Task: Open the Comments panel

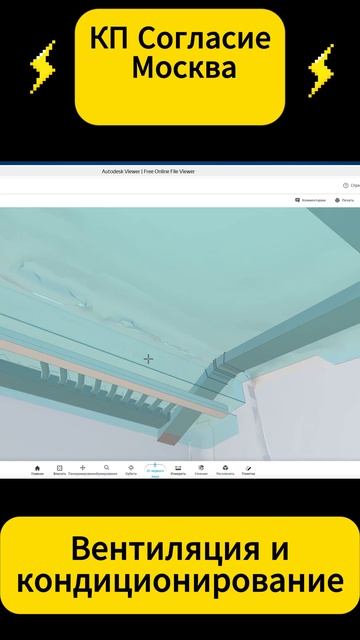Action: (310, 200)
